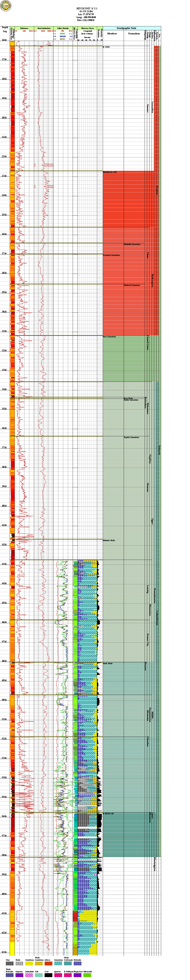Click the Depth Log column header
The height and width of the screenshot is (980, 190).
point(5,29)
